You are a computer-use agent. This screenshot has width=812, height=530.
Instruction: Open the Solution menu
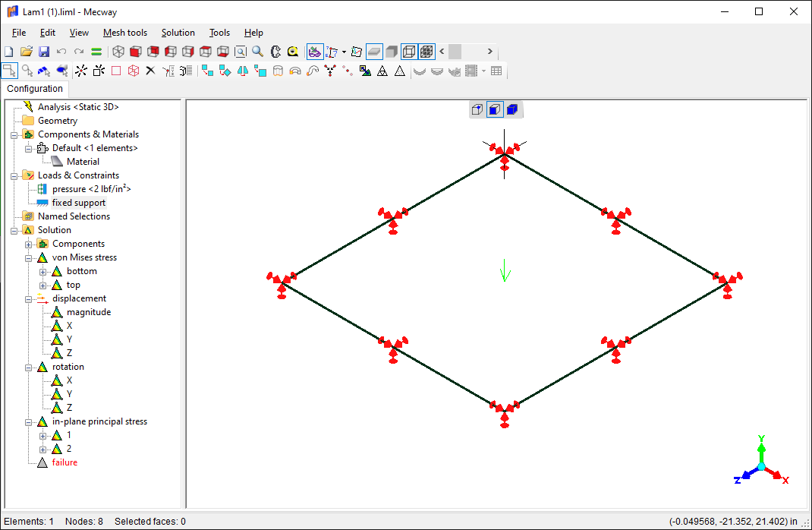pos(178,33)
